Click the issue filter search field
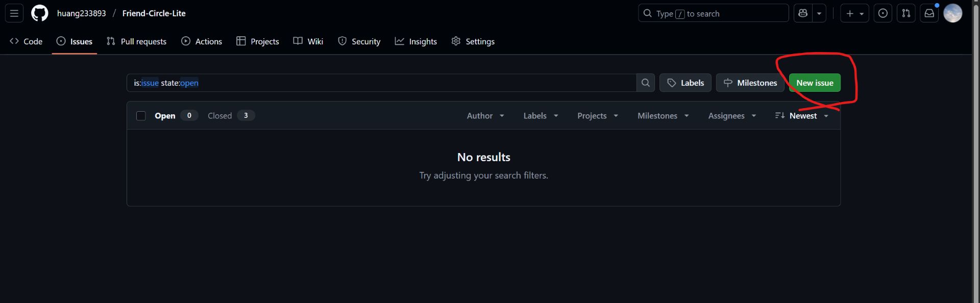The height and width of the screenshot is (303, 980). click(381, 83)
